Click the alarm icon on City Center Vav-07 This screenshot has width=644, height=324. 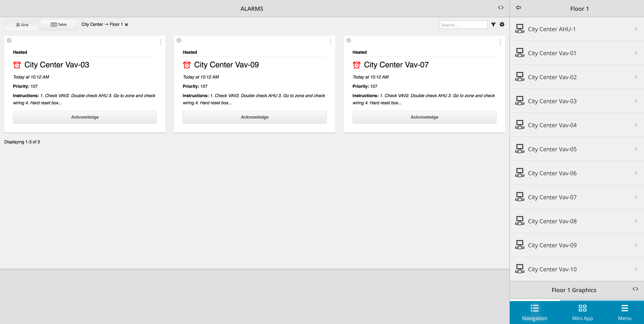pyautogui.click(x=356, y=65)
